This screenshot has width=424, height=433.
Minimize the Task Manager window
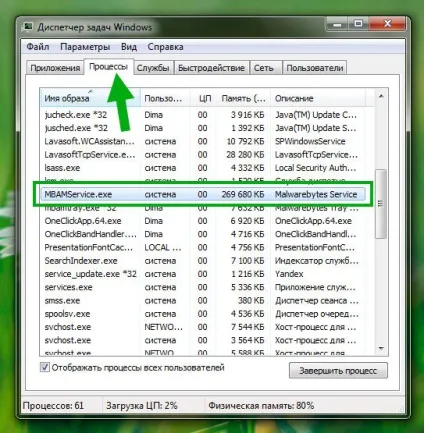(x=337, y=24)
